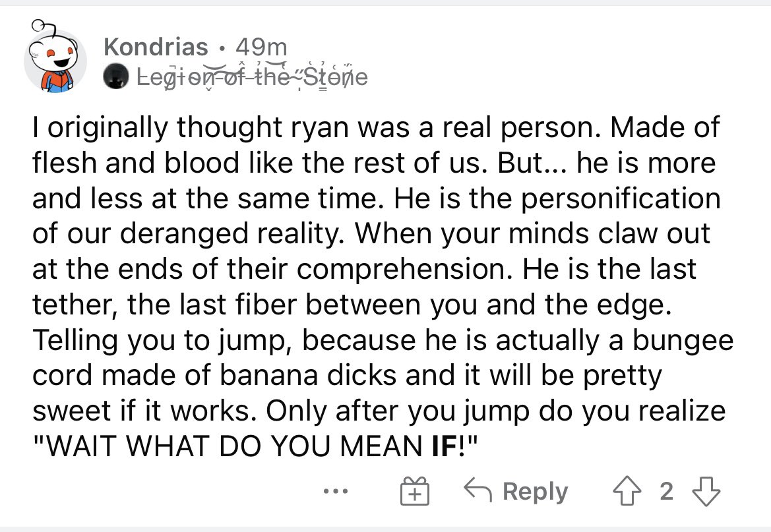Downvote the Kondrias comment
The image size is (771, 532).
coord(706,491)
